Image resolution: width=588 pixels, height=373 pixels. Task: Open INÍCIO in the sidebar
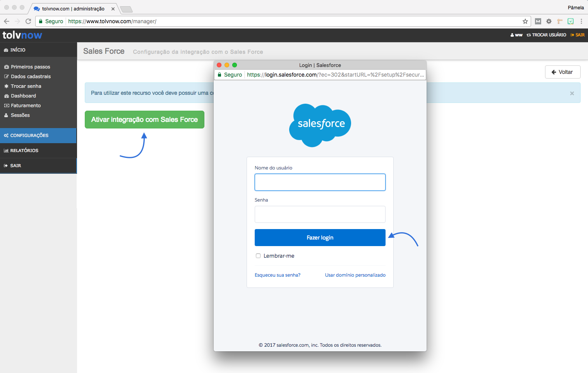[x=38, y=50]
